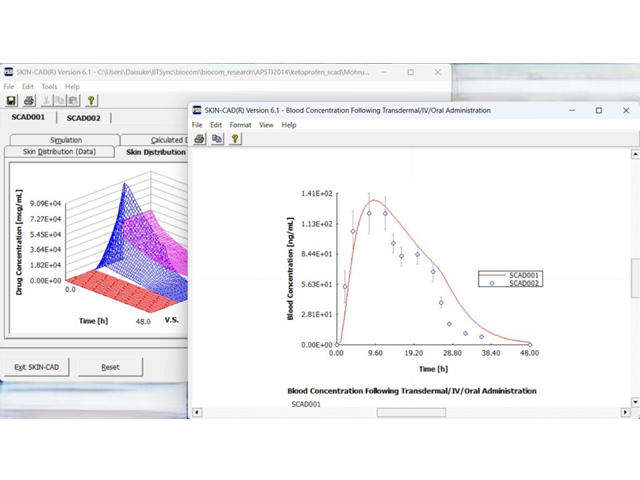Click Help icon in graph window toolbar

coord(235,139)
